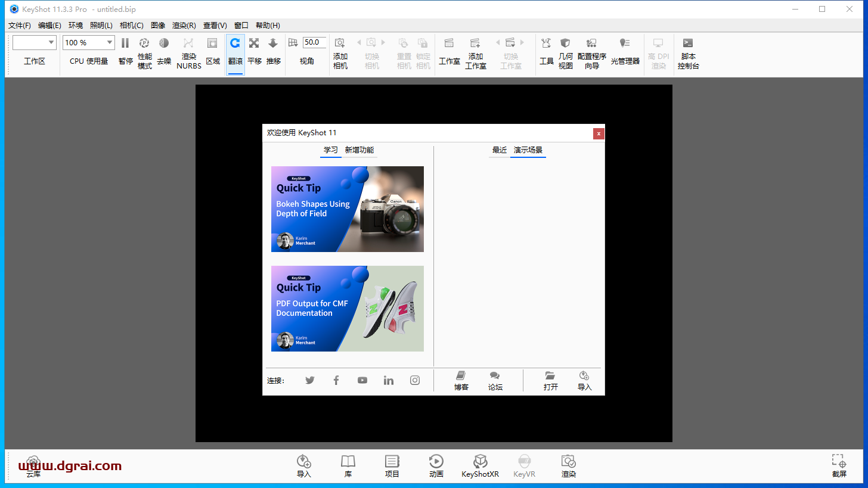Open the Geometry View (几何视图) icon
Viewport: 868px width, 488px height.
point(565,43)
